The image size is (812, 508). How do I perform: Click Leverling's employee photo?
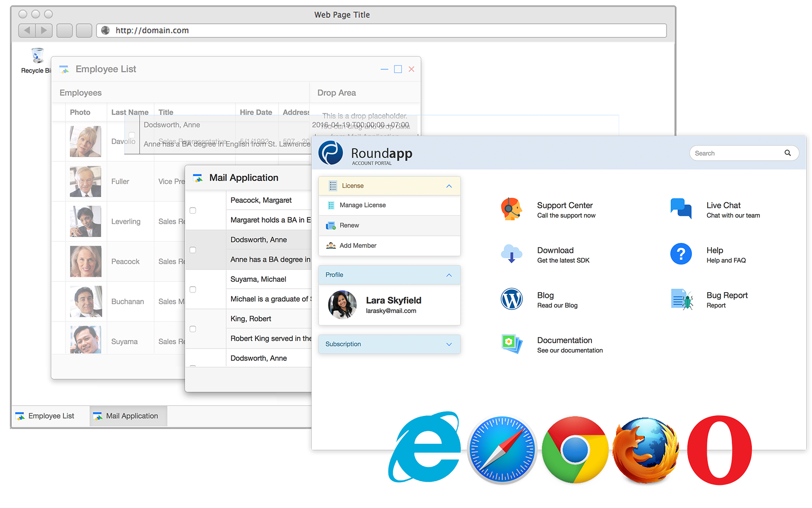pos(85,221)
